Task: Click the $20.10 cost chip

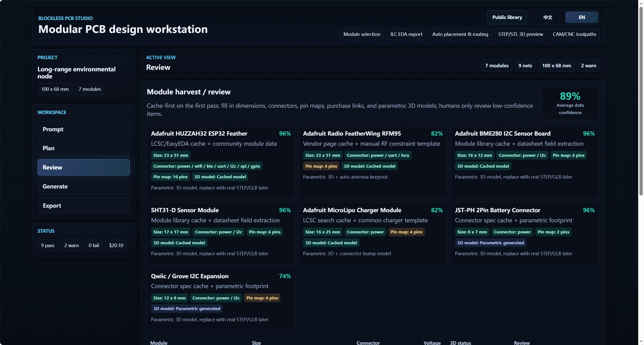Action: click(116, 245)
